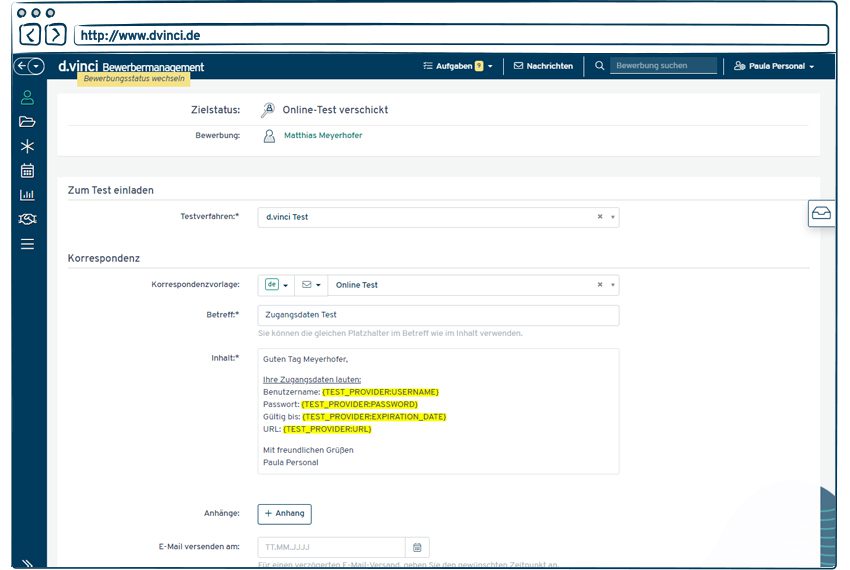Open the calendar date picker icon

pos(417,547)
